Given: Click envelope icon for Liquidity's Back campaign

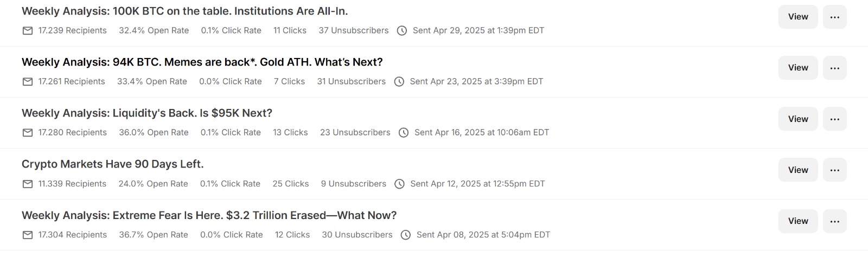Looking at the screenshot, I should pyautogui.click(x=28, y=133).
